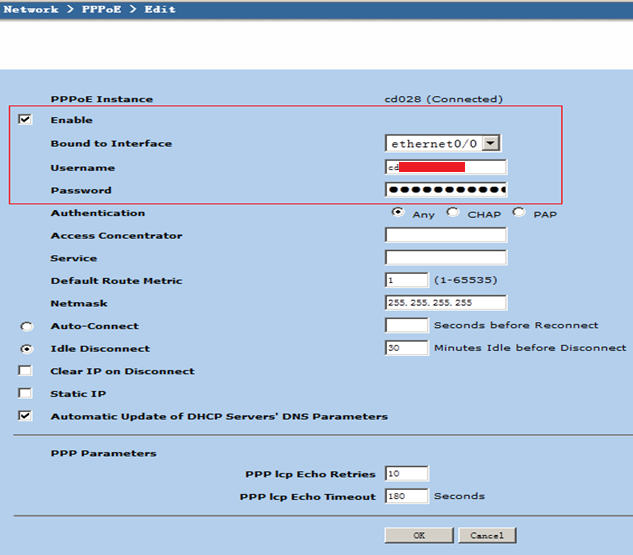Click the Default Route Metric field

tap(406, 281)
